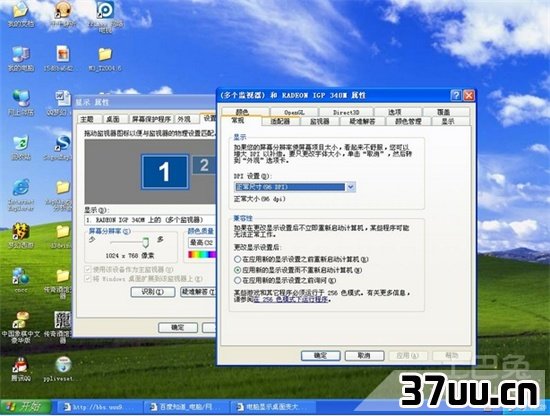Select apply new settings without restarting option
The height and width of the screenshot is (416, 550).
[237, 270]
